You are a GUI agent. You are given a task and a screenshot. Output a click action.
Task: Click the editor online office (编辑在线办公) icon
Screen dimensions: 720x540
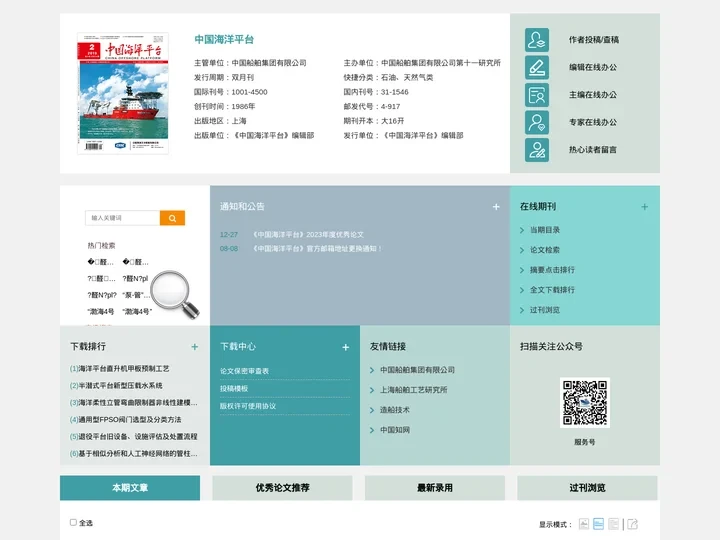click(x=537, y=68)
